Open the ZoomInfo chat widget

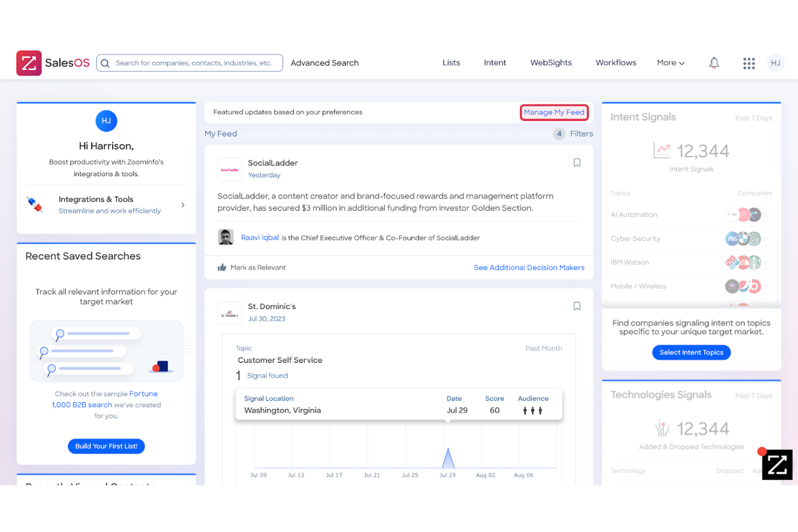point(776,465)
